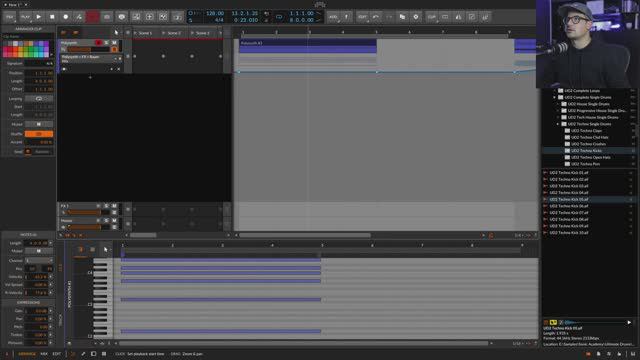Image resolution: width=640 pixels, height=360 pixels.
Task: Open the FILE menu
Action: [x=10, y=17]
